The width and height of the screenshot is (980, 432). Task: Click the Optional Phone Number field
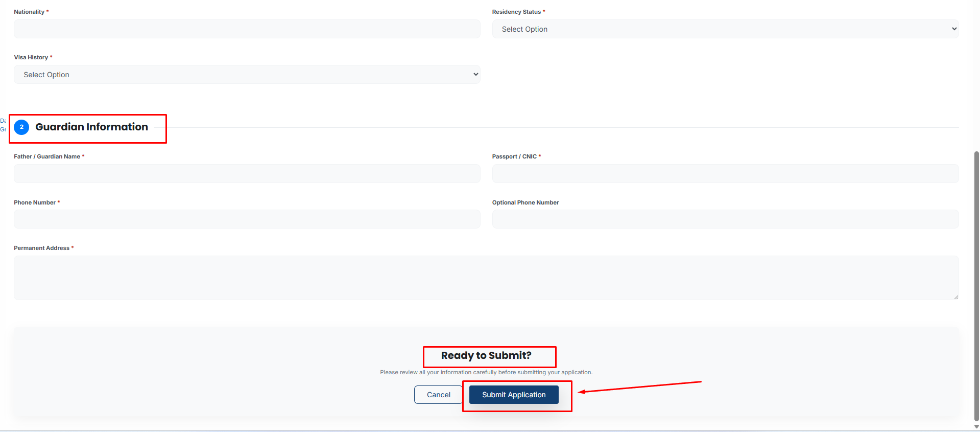tap(725, 219)
